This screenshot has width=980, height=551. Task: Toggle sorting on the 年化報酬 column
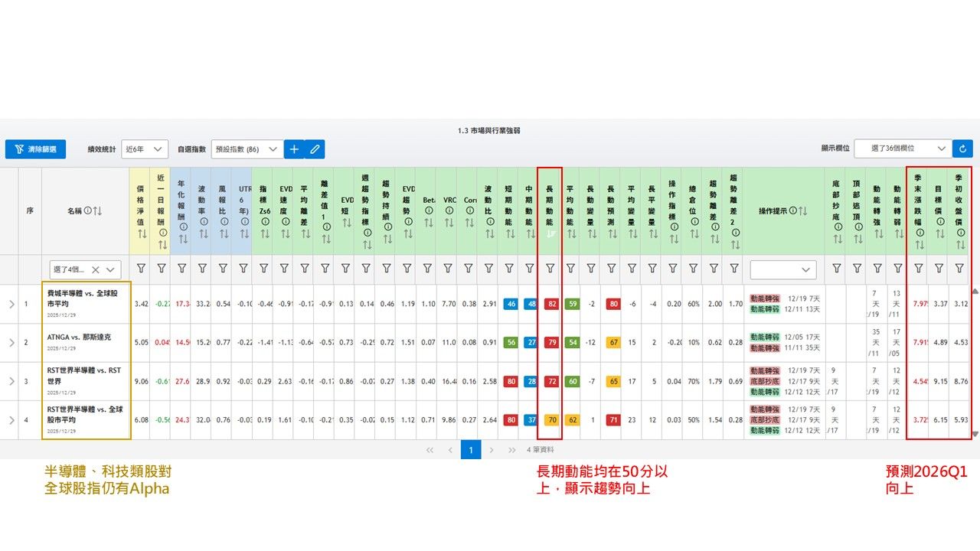point(183,240)
